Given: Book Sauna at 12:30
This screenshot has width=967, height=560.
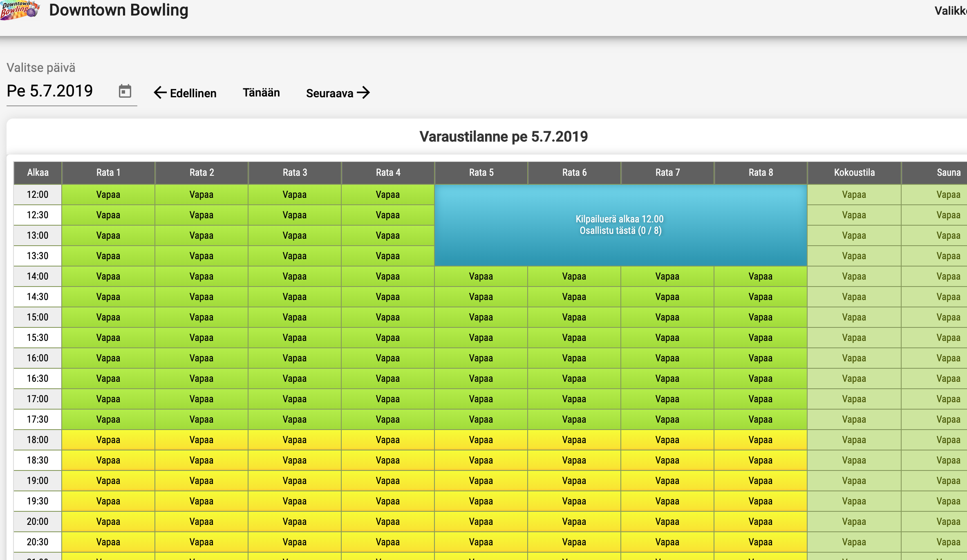Looking at the screenshot, I should (934, 215).
